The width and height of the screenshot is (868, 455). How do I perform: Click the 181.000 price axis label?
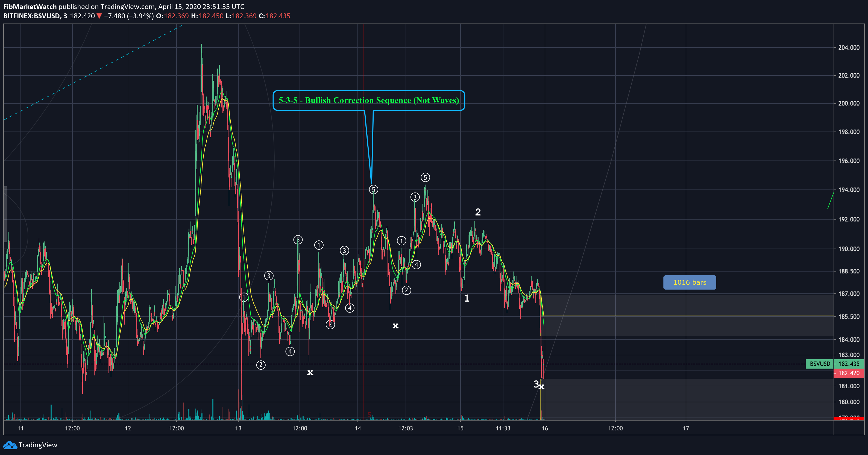pos(848,386)
